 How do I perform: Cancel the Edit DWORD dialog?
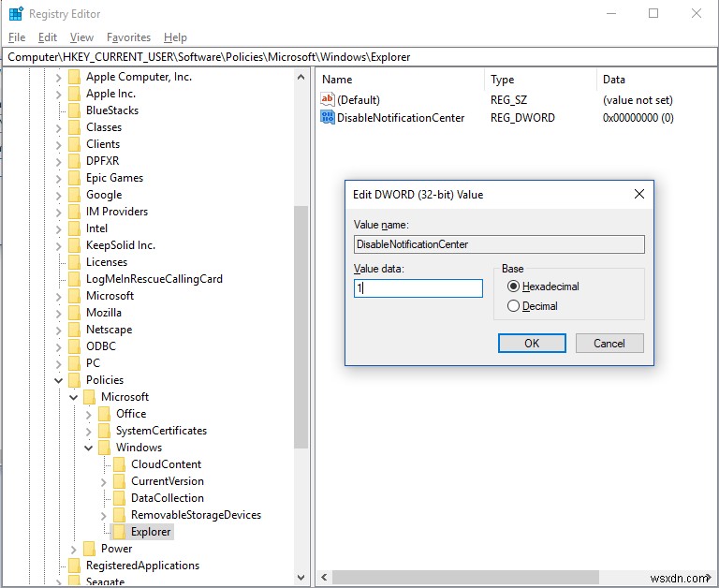point(609,343)
